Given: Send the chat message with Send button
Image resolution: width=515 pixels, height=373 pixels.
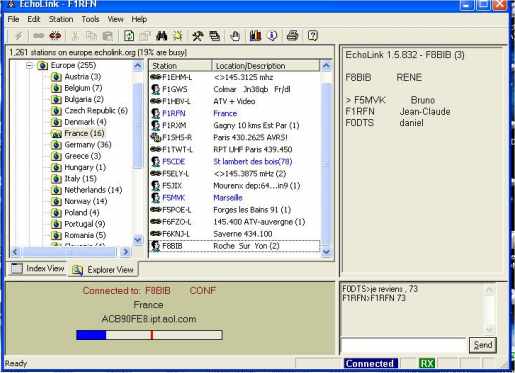Looking at the screenshot, I should pos(483,345).
